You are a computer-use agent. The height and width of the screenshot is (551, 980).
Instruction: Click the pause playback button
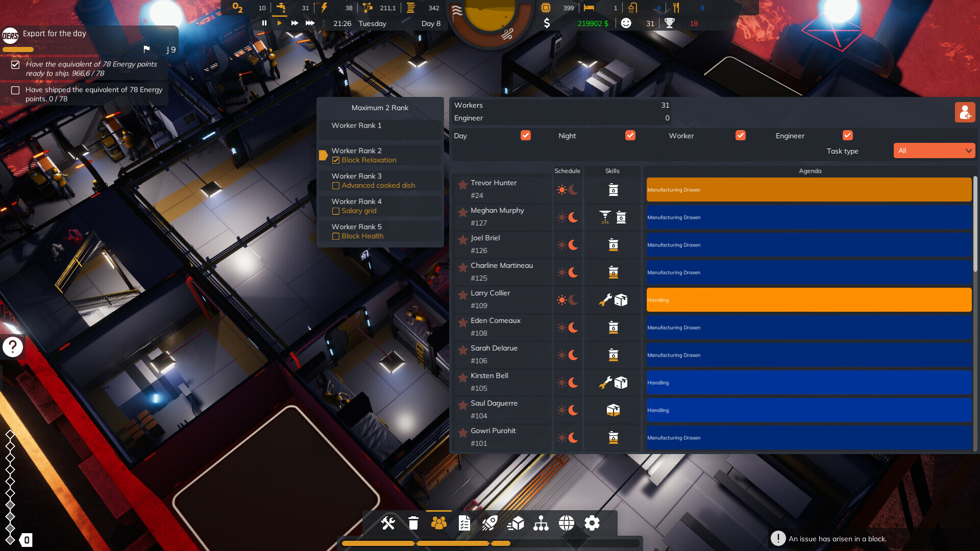pyautogui.click(x=264, y=23)
